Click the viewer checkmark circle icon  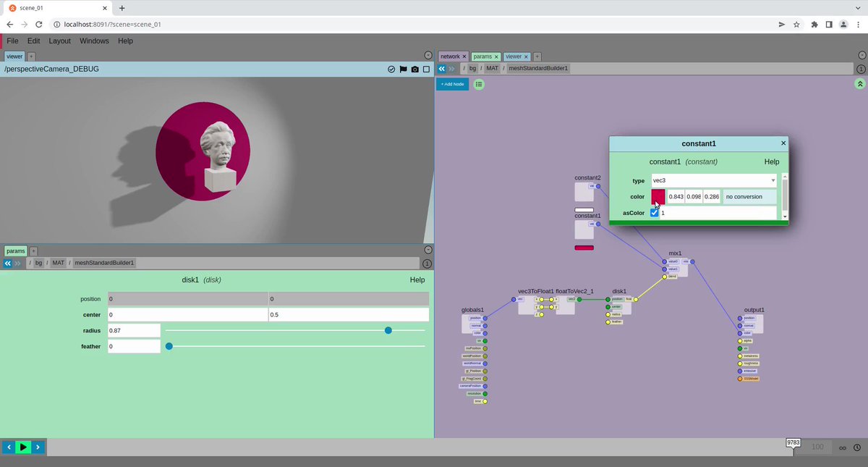(391, 70)
